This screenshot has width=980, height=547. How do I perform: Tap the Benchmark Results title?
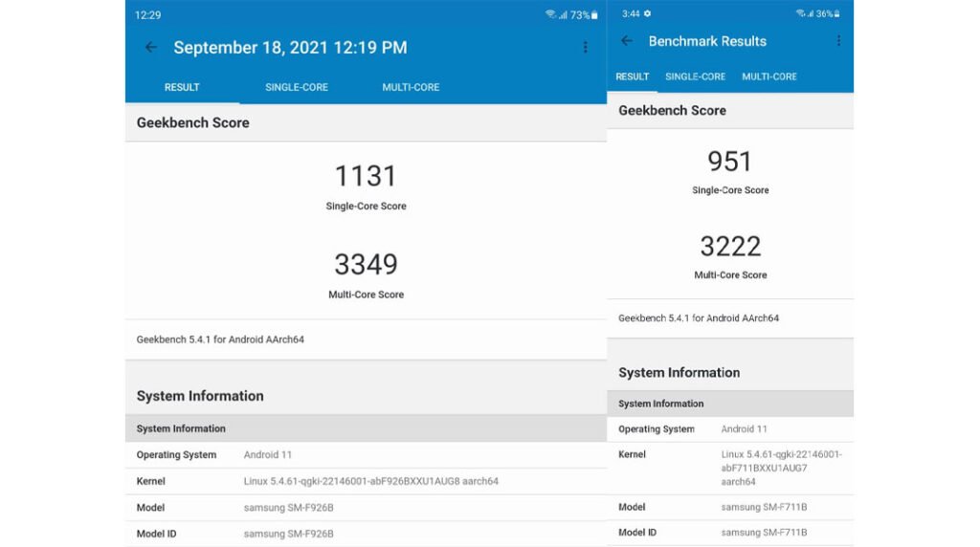coord(707,41)
